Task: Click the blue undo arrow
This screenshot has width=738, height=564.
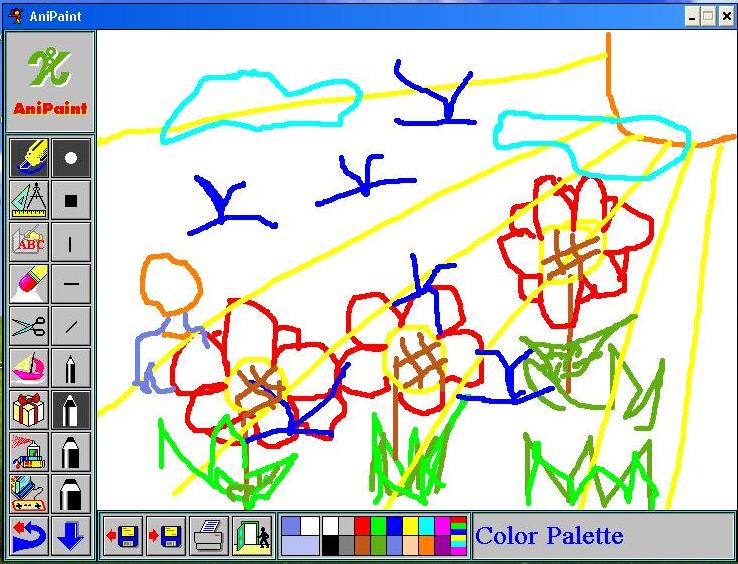Action: point(29,535)
